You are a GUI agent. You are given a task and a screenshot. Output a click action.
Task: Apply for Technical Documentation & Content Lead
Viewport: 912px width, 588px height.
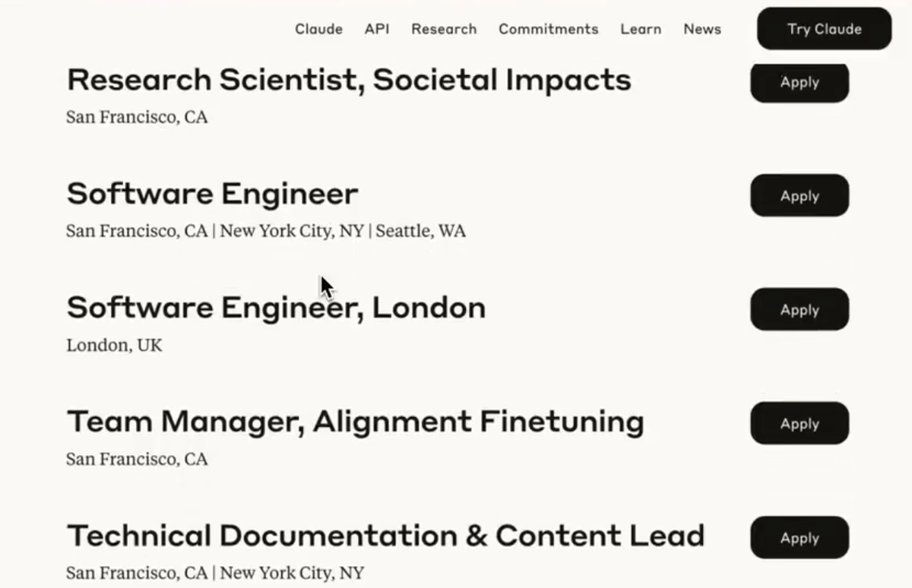tap(800, 538)
